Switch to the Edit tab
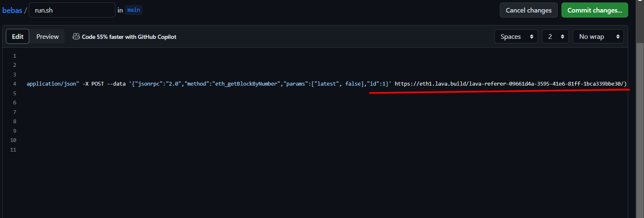The width and height of the screenshot is (644, 218). pos(18,37)
